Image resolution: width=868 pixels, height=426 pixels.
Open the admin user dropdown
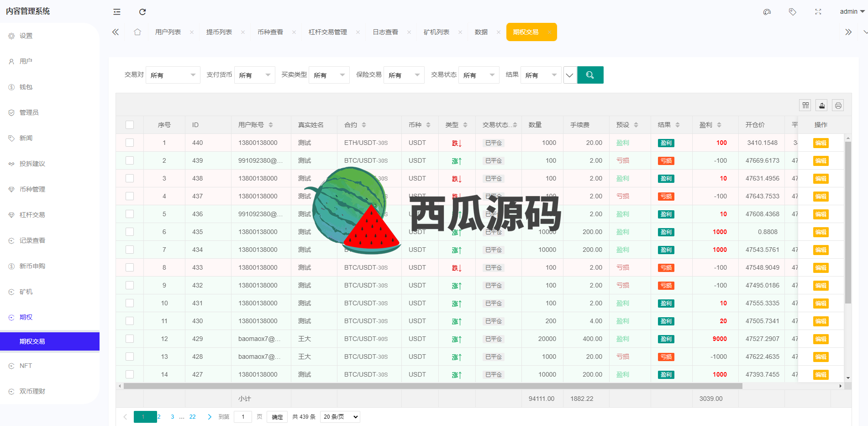[x=852, y=12]
